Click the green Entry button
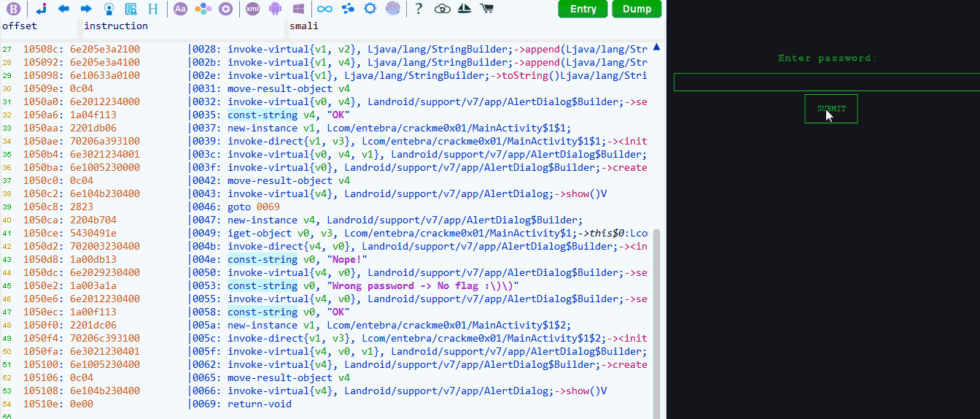Image resolution: width=980 pixels, height=419 pixels. click(x=583, y=9)
